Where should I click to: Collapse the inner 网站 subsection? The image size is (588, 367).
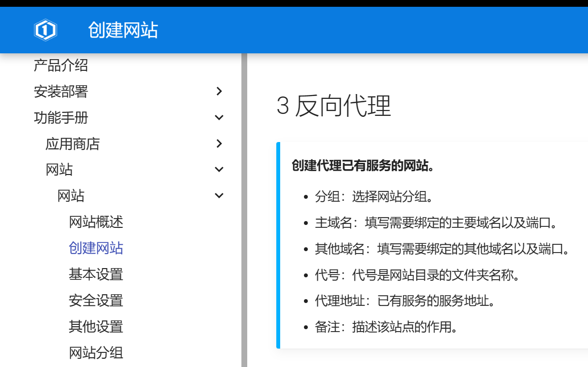219,195
